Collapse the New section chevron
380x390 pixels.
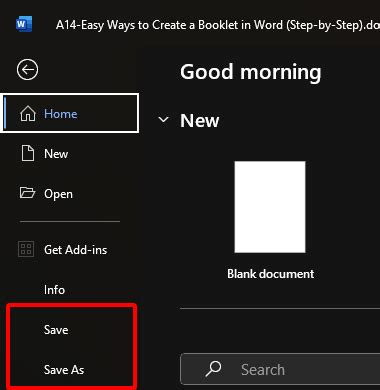coord(163,119)
